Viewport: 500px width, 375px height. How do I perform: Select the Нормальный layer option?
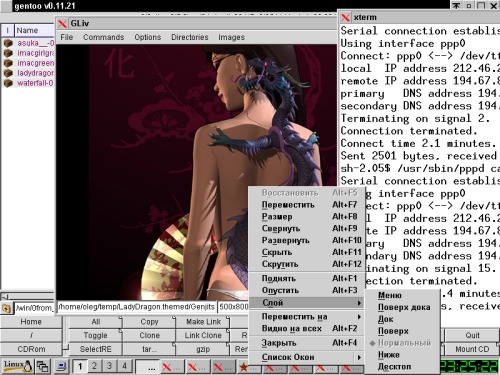tap(402, 343)
